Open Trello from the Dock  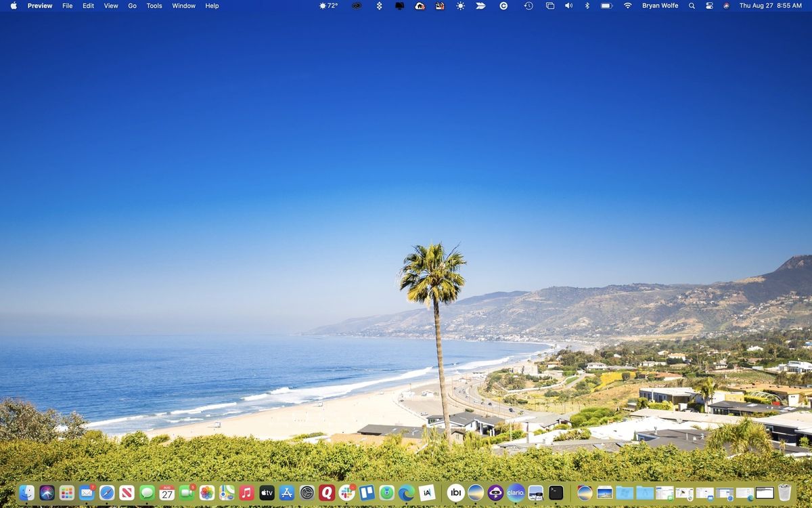[x=366, y=493]
